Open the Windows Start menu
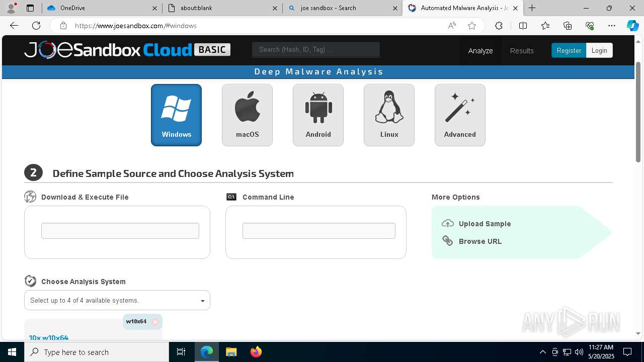This screenshot has height=362, width=644. [x=12, y=352]
